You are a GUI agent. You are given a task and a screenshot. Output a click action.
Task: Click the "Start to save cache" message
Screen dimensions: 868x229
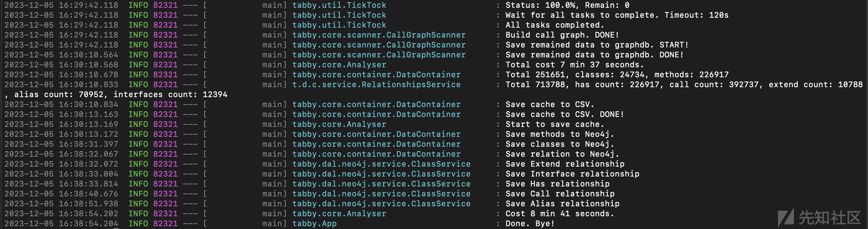coord(555,124)
